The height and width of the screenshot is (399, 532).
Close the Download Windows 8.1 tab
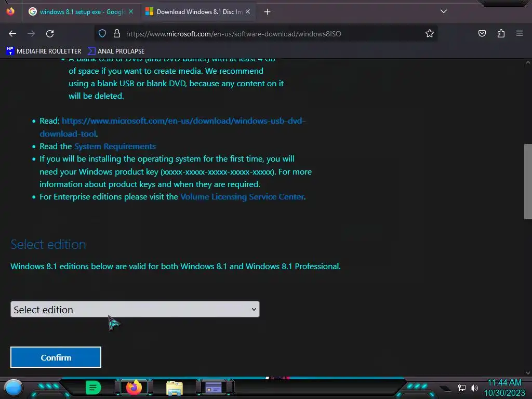(248, 11)
